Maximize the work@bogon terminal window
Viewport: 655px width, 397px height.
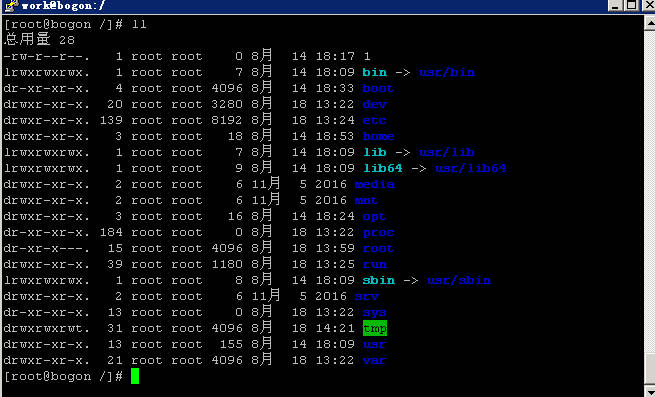click(632, 5)
